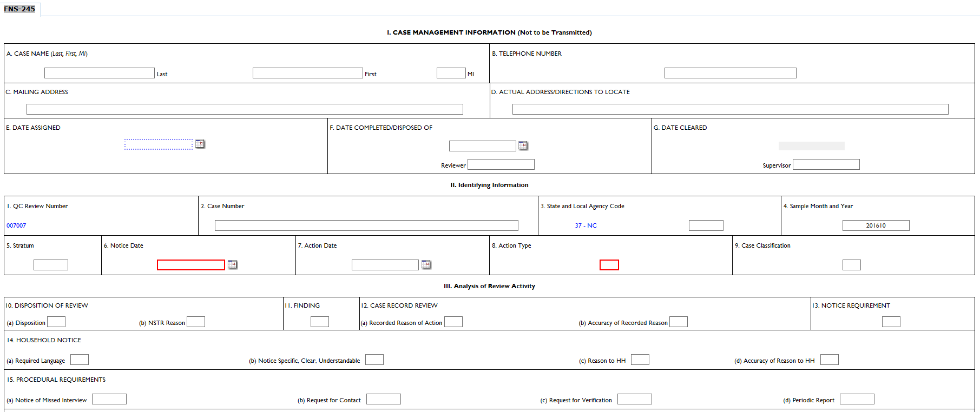Click the Case Classification box
This screenshot has height=412, width=980.
[852, 265]
